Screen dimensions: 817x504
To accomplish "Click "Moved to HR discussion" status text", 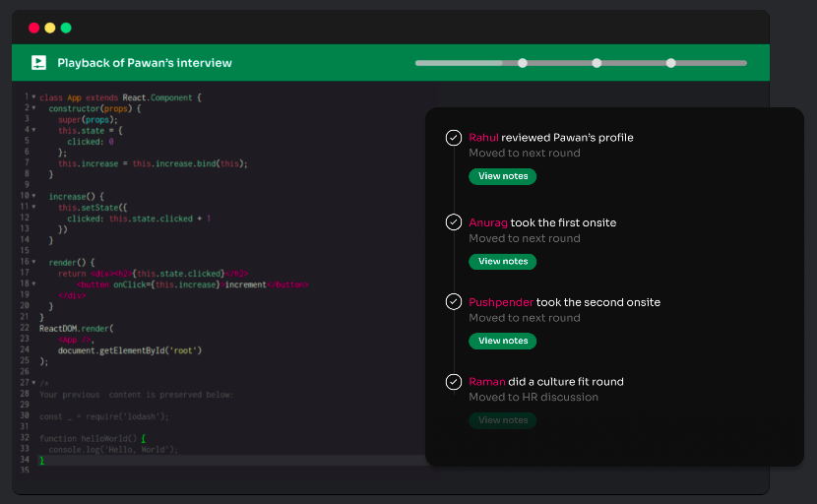I will pyautogui.click(x=534, y=397).
